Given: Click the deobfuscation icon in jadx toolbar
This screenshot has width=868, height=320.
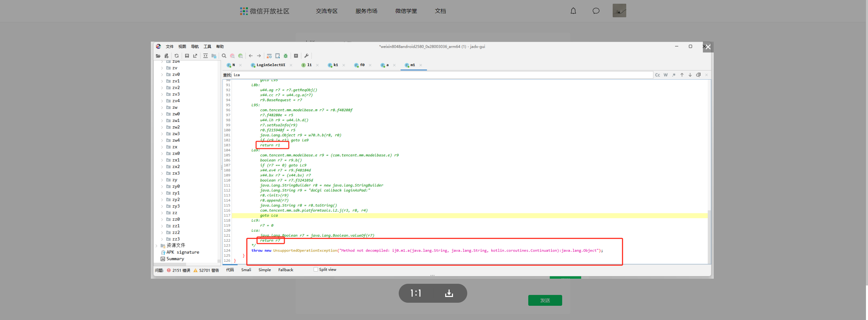Looking at the screenshot, I should coord(269,56).
